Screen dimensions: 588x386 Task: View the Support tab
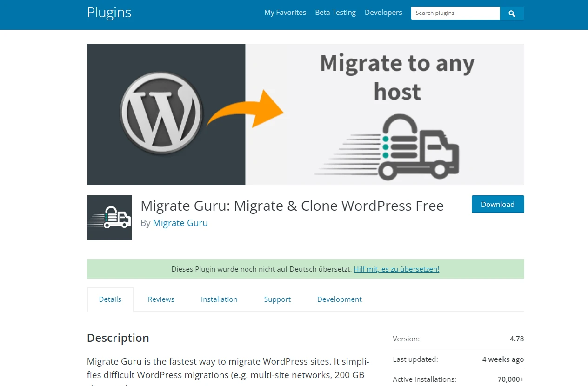pyautogui.click(x=277, y=299)
